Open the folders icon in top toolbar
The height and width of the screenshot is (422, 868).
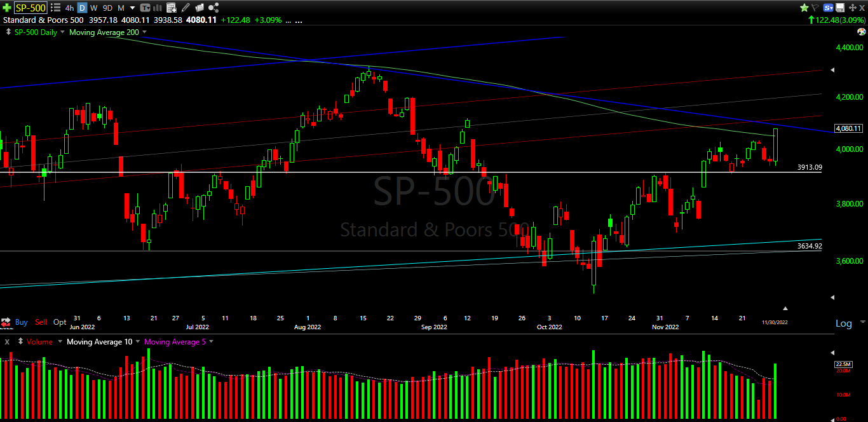[200, 8]
